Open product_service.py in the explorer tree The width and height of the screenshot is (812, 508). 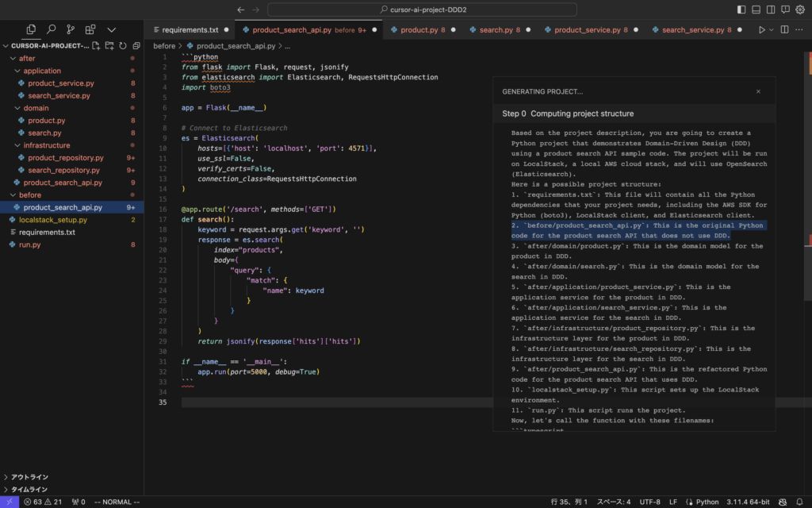point(72,83)
